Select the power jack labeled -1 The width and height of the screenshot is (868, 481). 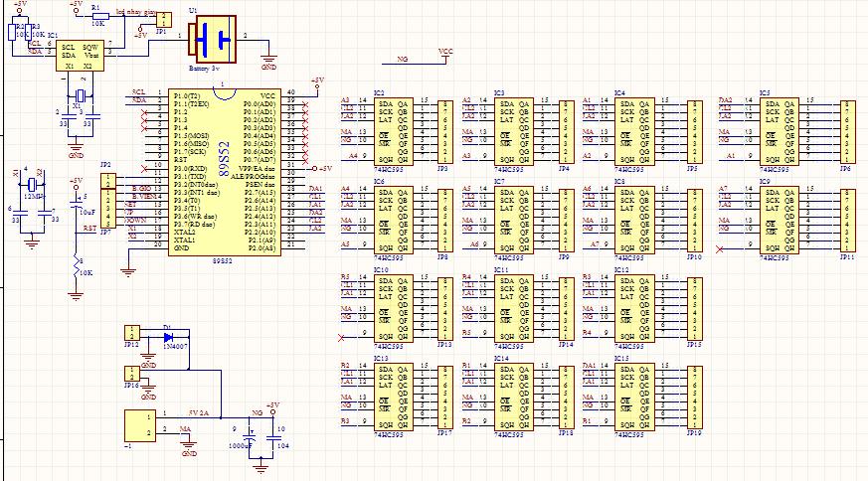click(x=140, y=425)
